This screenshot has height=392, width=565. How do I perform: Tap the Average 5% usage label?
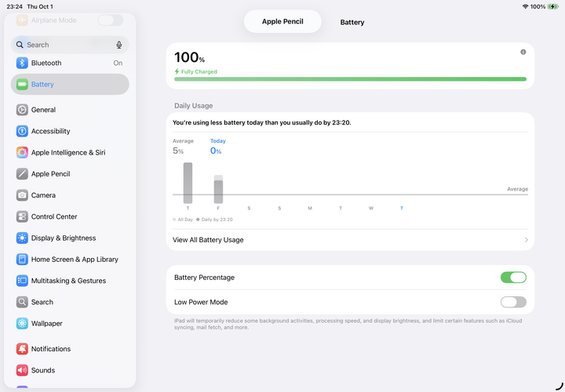183,147
